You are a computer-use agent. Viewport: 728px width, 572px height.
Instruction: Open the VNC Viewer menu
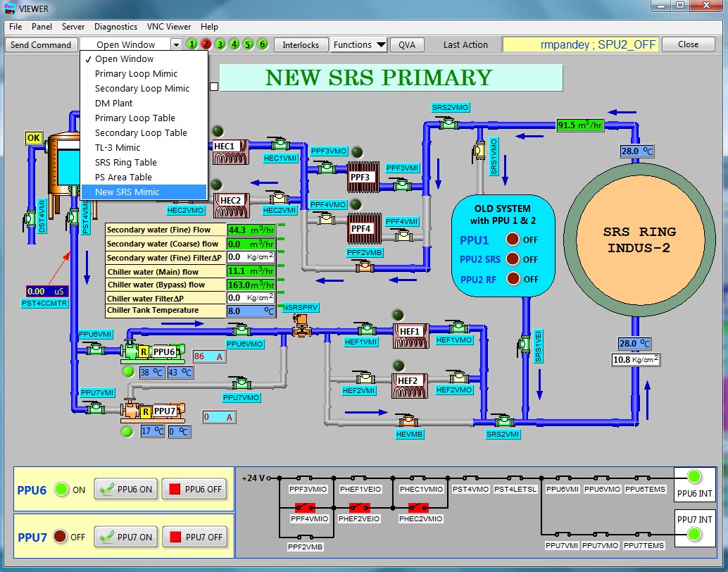pyautogui.click(x=169, y=27)
